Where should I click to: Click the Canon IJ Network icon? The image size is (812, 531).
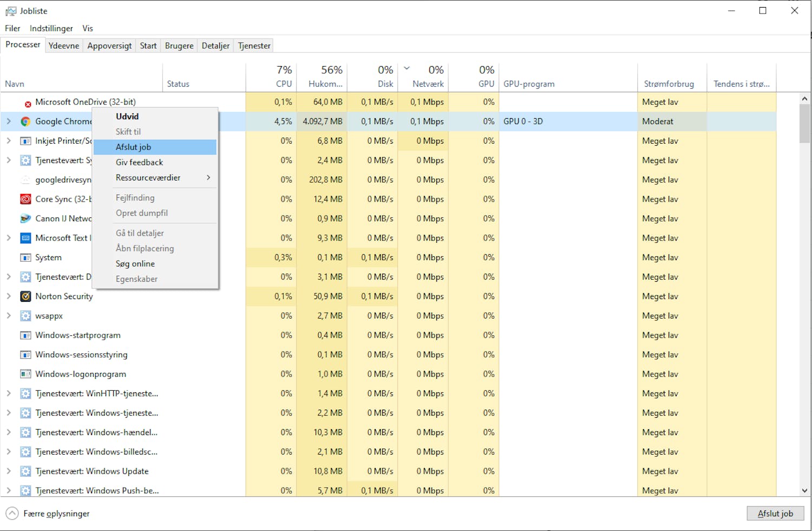pyautogui.click(x=25, y=218)
